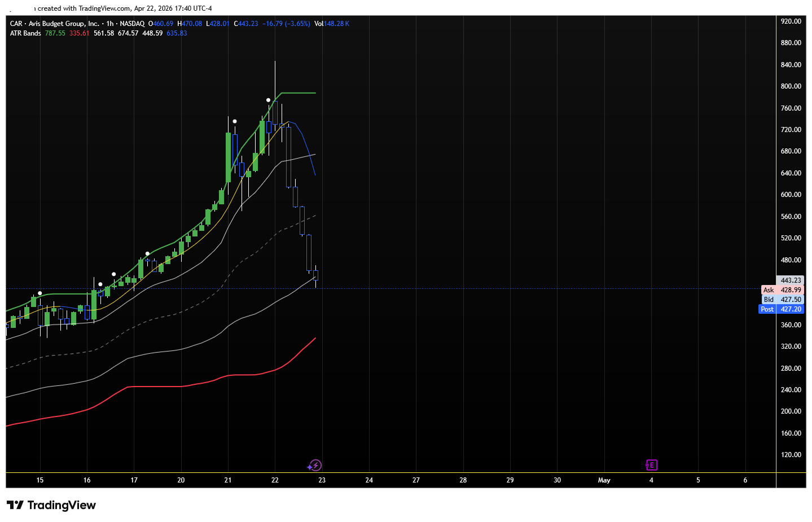Click the −16.79 (−3.65%) change value
The image size is (812, 522).
(286, 24)
